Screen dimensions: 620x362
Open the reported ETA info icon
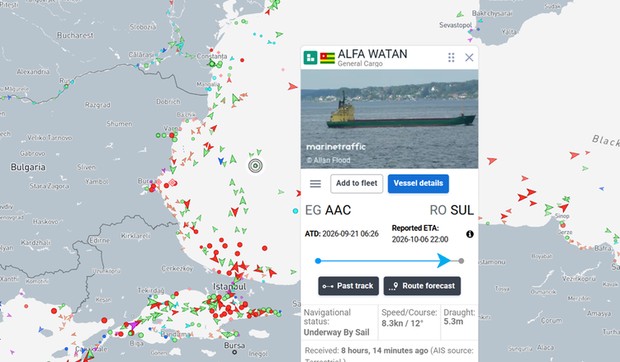470,234
